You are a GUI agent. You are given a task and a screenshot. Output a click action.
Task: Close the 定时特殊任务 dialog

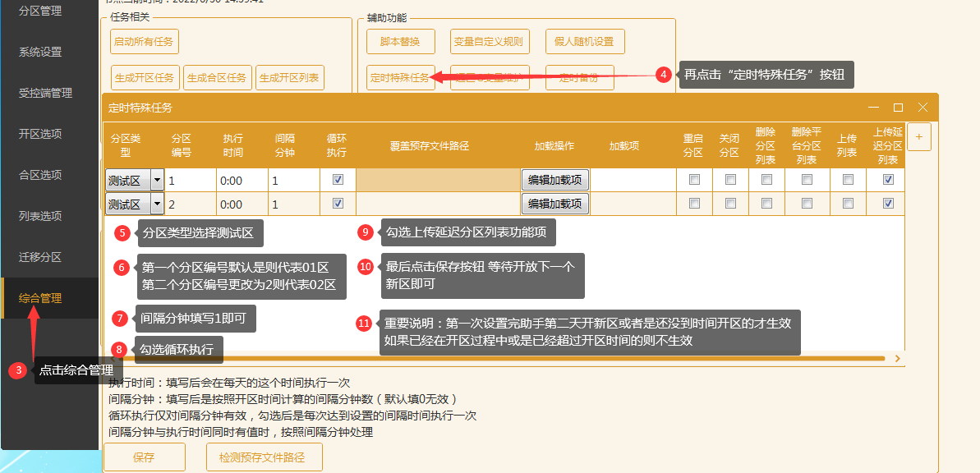click(922, 108)
